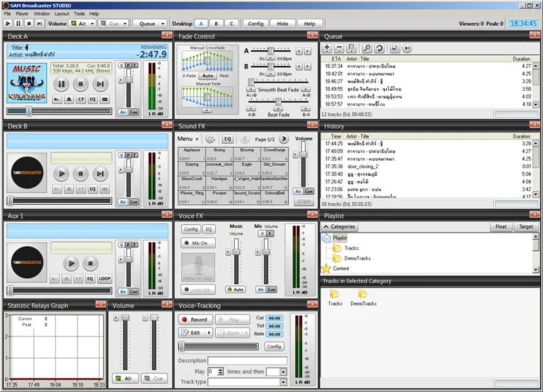The width and height of the screenshot is (543, 392).
Task: Click the Config toolbar button
Action: coord(256,24)
